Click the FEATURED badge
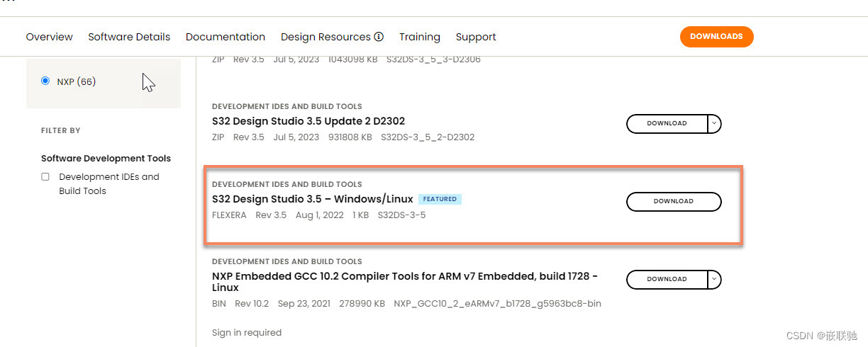 pyautogui.click(x=440, y=199)
